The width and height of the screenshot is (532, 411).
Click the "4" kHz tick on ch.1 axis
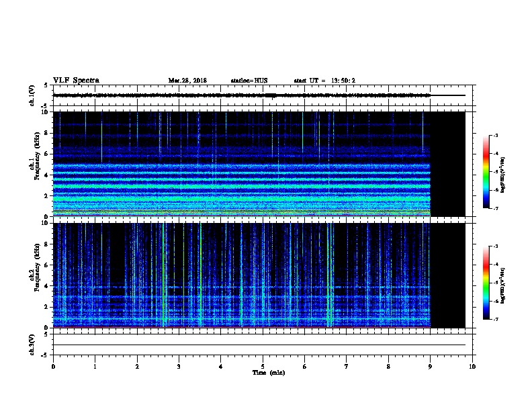pos(47,175)
